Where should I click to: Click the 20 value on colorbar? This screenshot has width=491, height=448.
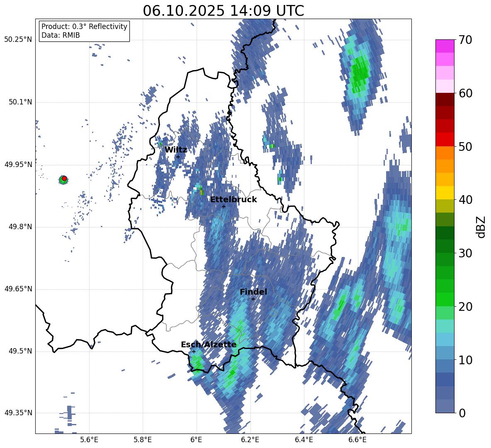click(465, 307)
